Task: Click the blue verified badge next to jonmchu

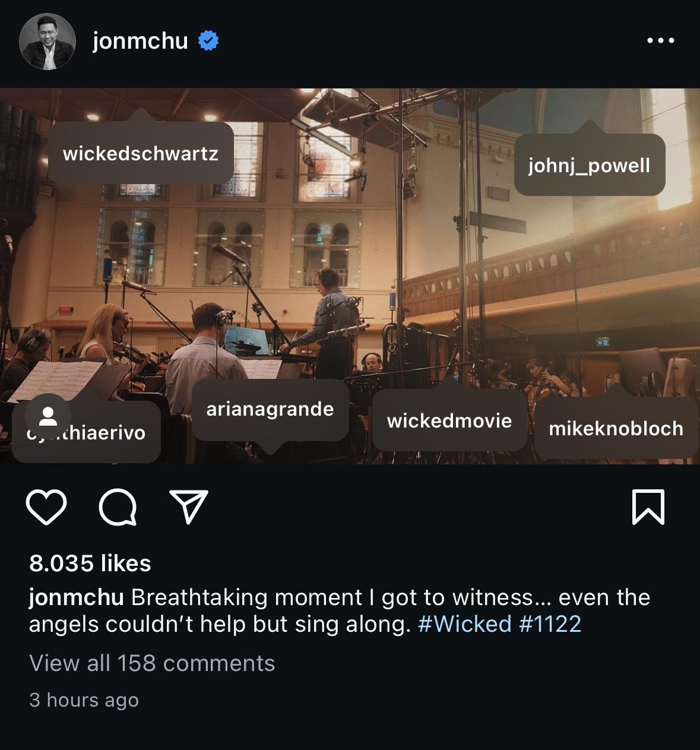Action: tap(207, 40)
